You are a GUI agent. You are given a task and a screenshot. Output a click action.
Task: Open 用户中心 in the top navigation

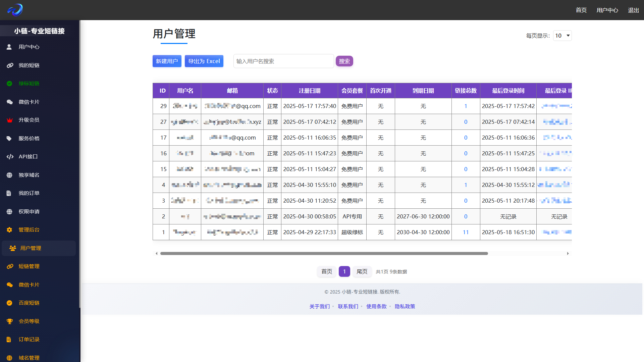607,10
